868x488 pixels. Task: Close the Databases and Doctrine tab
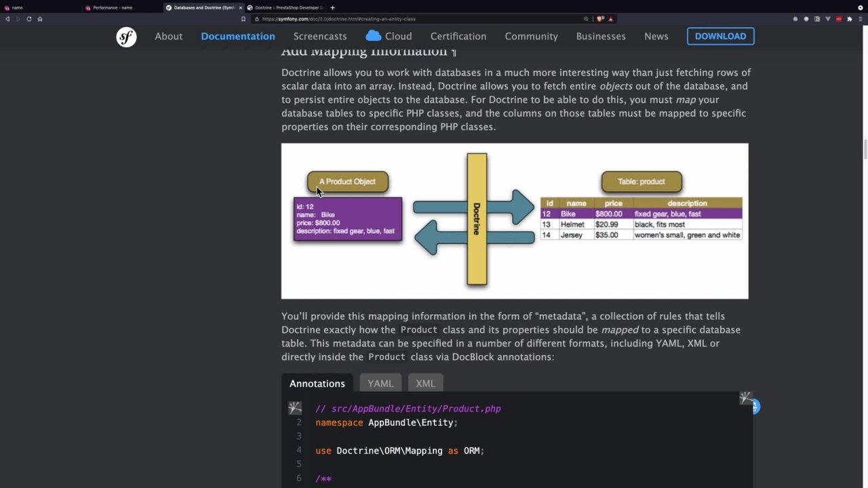pyautogui.click(x=240, y=7)
